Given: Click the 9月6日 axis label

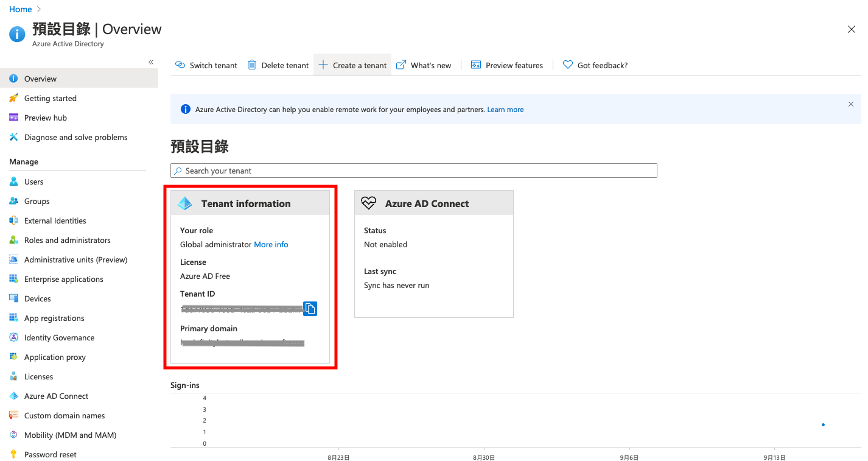Looking at the screenshot, I should pyautogui.click(x=629, y=457).
